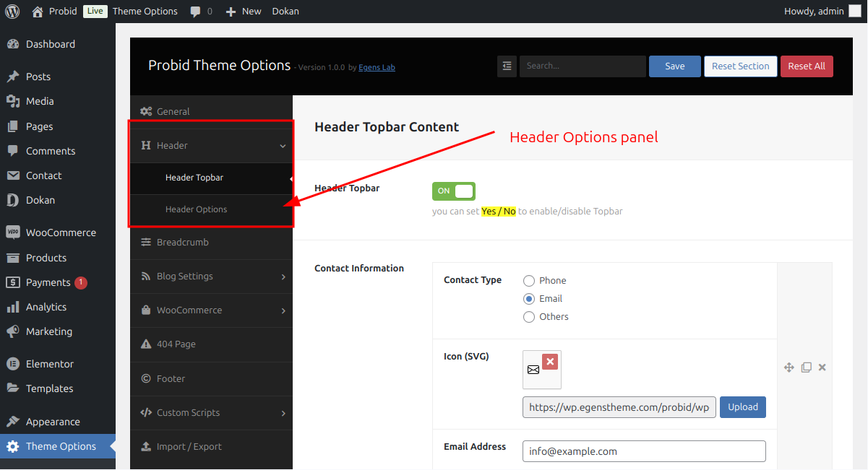868x470 pixels.
Task: Click the Upload button for SVG icon
Action: click(x=743, y=407)
